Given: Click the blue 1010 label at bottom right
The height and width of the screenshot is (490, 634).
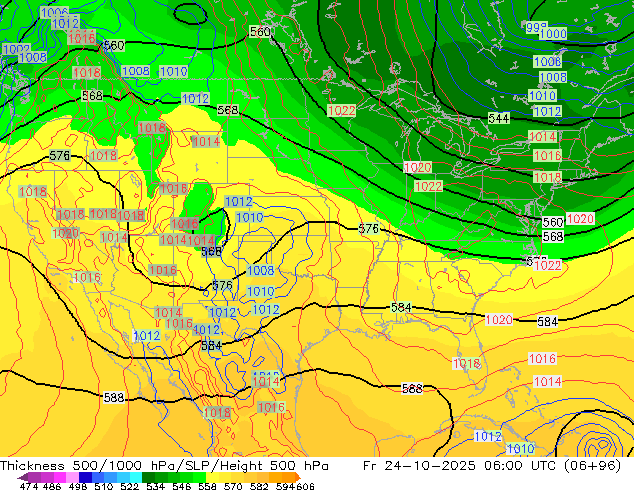Looking at the screenshot, I should (x=520, y=448).
